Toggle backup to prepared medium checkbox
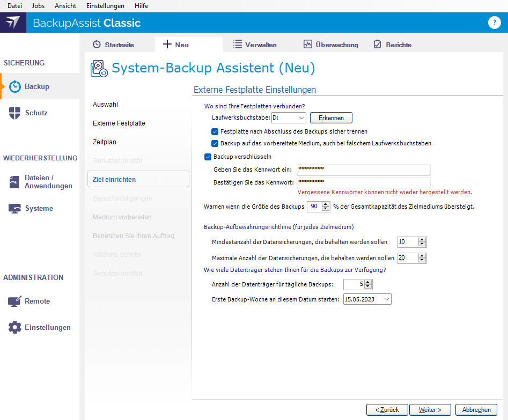This screenshot has width=508, height=420. coord(215,144)
